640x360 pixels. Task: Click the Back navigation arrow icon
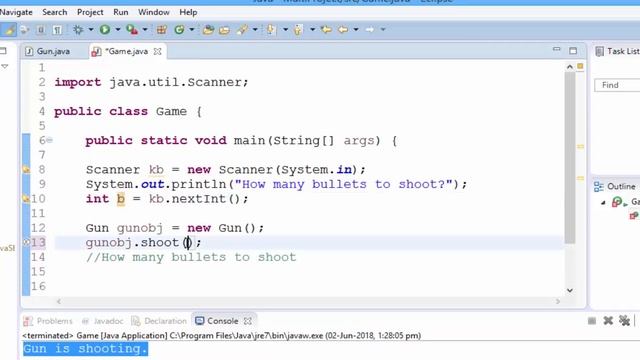(343, 29)
